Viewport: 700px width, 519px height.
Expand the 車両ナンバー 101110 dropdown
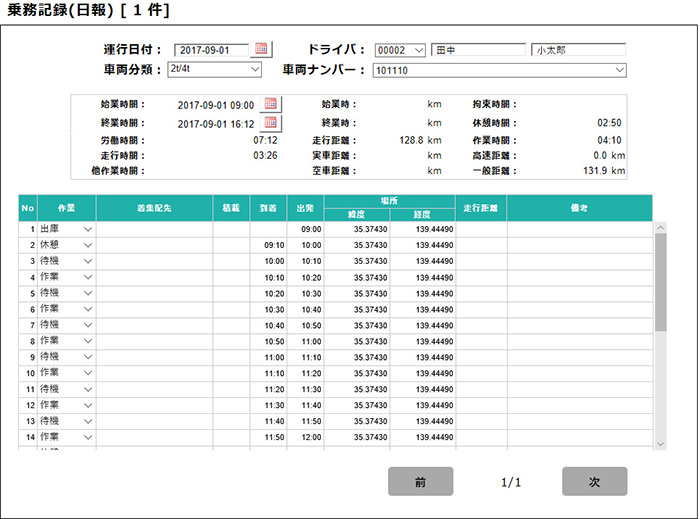tap(620, 70)
